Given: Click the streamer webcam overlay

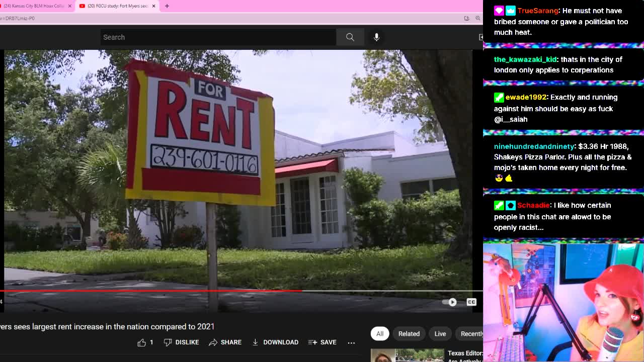Looking at the screenshot, I should pyautogui.click(x=563, y=303).
